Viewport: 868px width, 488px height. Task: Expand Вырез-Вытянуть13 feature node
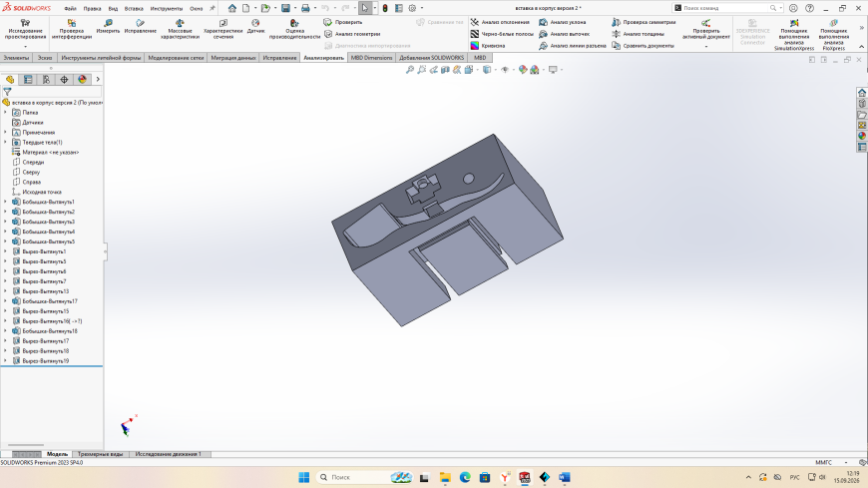coord(6,291)
